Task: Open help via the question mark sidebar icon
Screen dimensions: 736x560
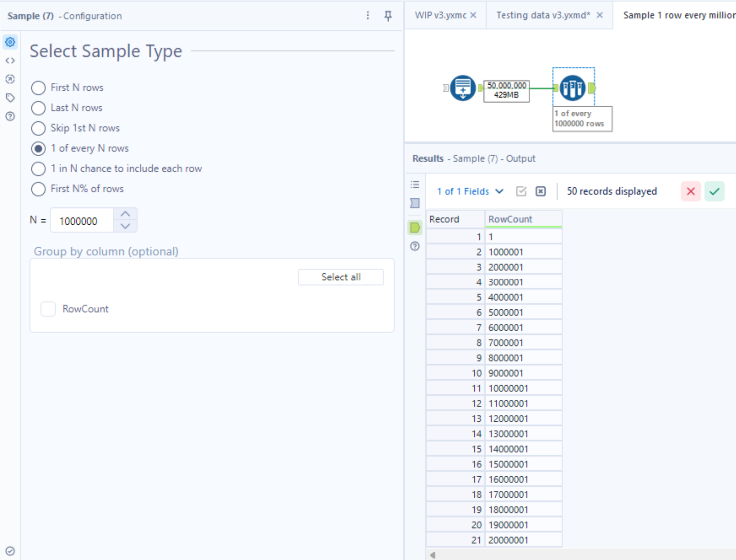Action: pyautogui.click(x=10, y=116)
